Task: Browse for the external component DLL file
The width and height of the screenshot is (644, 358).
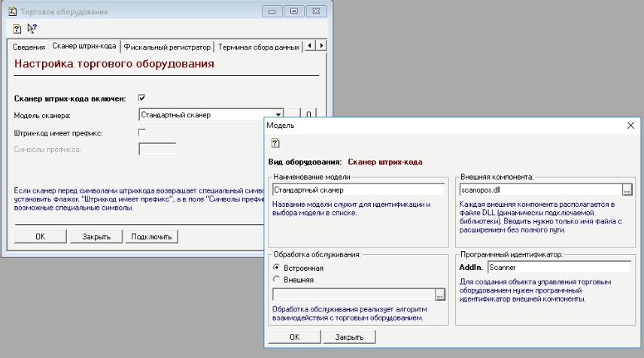Action: pyautogui.click(x=627, y=190)
